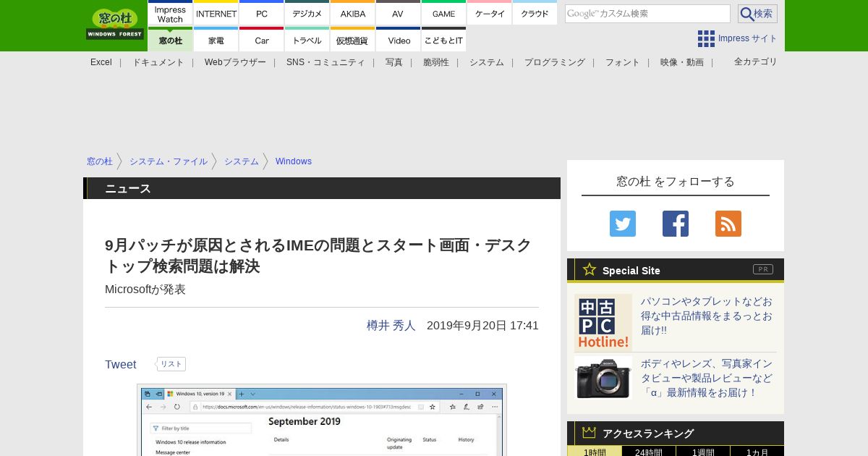Open the Twitter follow icon
This screenshot has height=456, width=868.
tap(623, 224)
